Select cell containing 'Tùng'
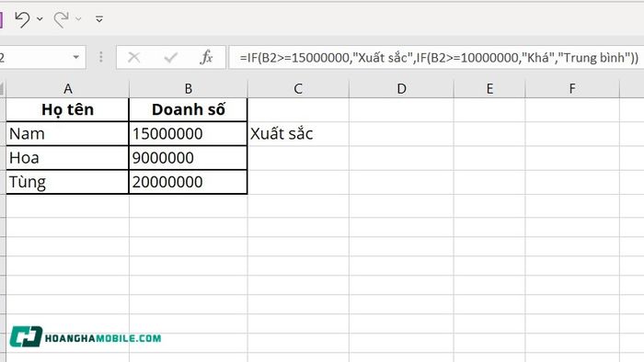644x362 pixels. click(x=68, y=182)
